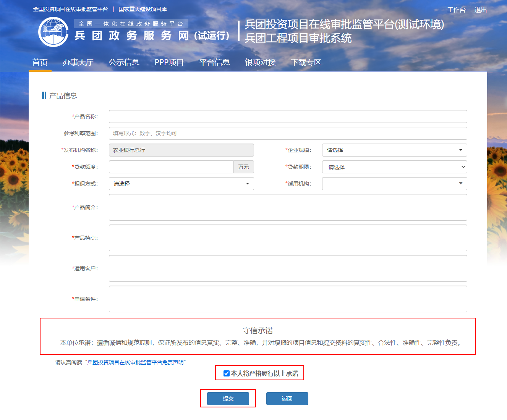Open the 国家重大建设项目库 link
This screenshot has width=507, height=420.
pos(143,9)
